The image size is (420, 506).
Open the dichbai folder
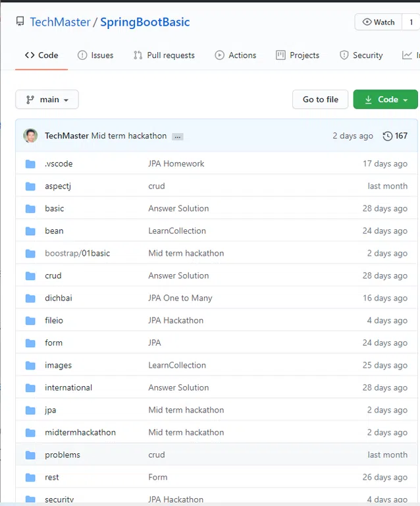click(59, 298)
